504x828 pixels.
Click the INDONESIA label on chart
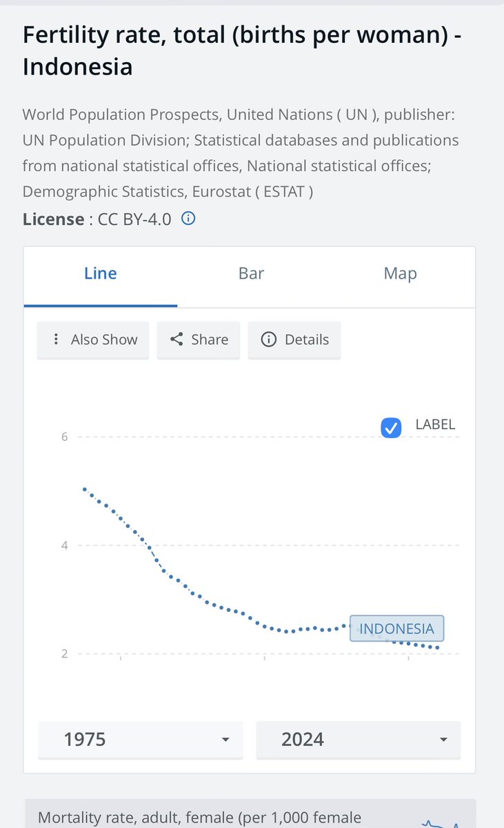coord(396,629)
